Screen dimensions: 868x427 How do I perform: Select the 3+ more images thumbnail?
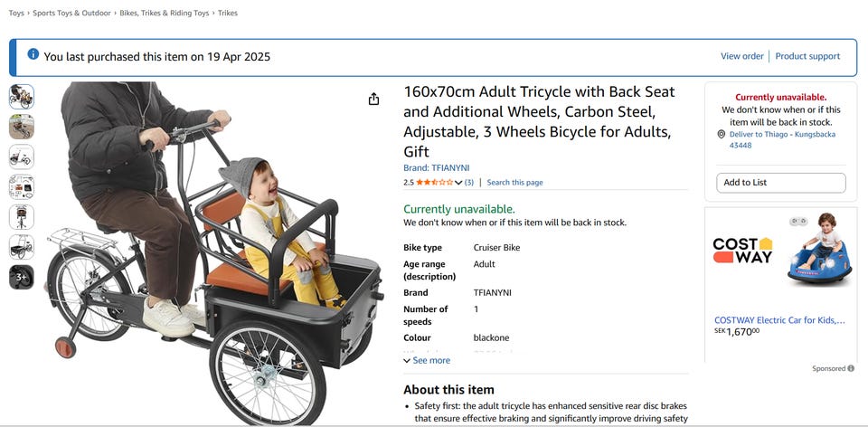pyautogui.click(x=22, y=277)
